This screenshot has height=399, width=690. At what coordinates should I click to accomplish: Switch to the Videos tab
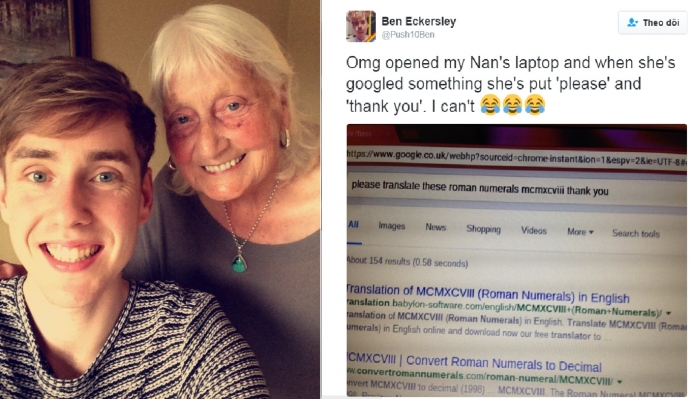(x=534, y=231)
